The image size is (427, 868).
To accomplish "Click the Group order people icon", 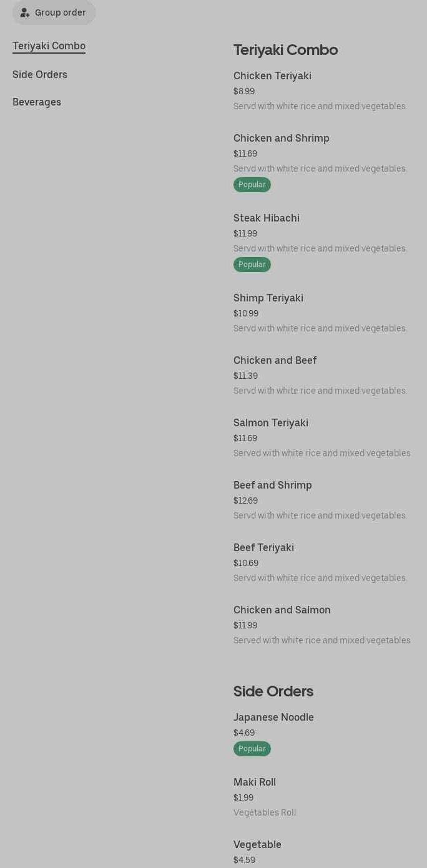I will click(25, 12).
